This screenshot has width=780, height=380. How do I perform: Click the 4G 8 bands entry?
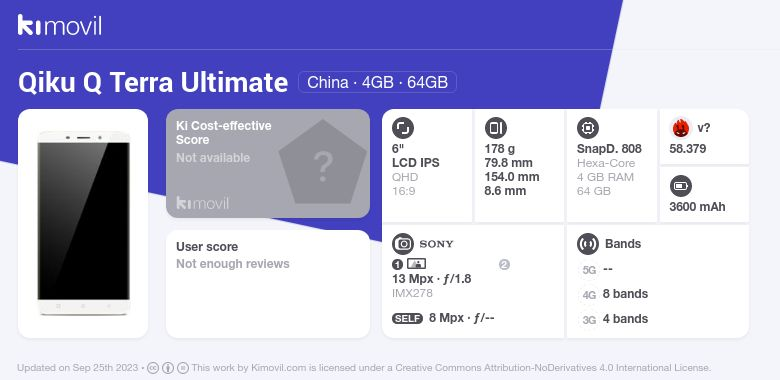pyautogui.click(x=614, y=294)
